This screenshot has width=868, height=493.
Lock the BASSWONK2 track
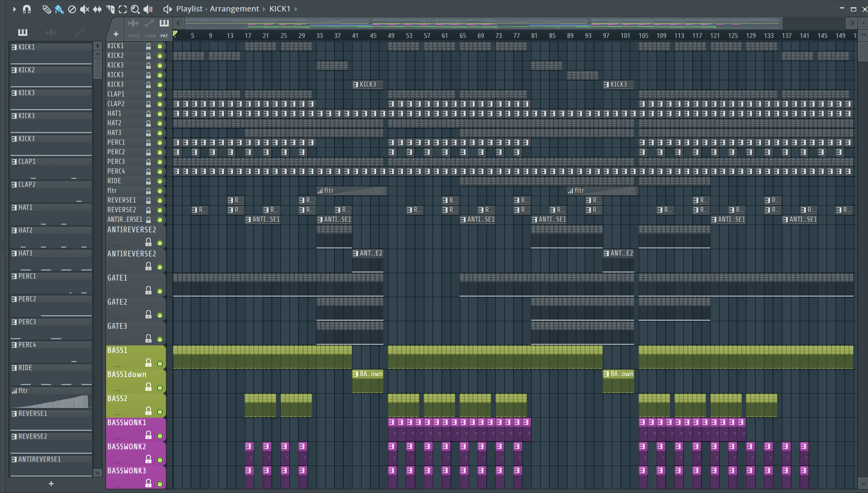click(148, 459)
